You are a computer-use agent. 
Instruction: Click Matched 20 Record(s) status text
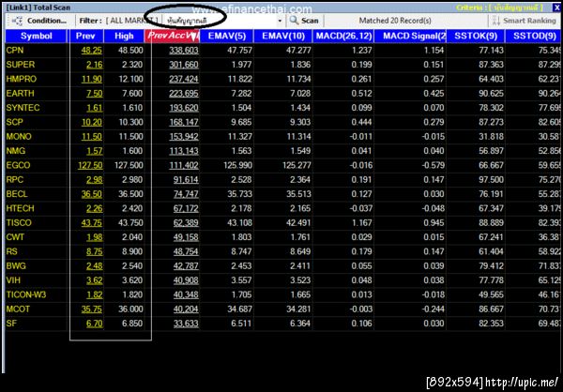point(395,21)
